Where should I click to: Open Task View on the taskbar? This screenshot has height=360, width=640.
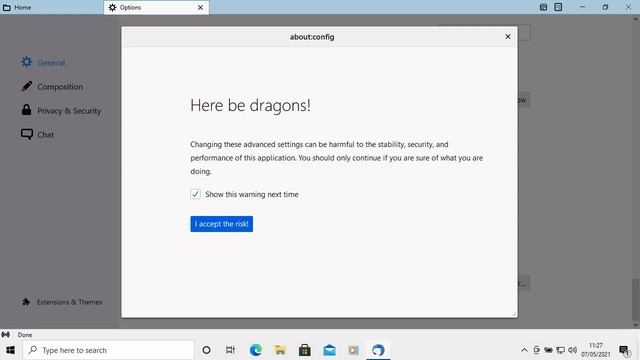point(230,350)
